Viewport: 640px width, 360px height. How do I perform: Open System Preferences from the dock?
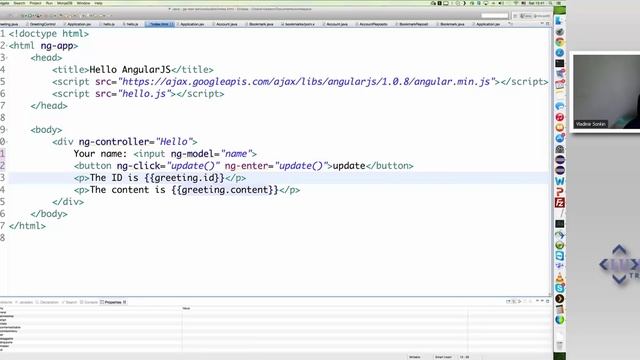coord(560,149)
